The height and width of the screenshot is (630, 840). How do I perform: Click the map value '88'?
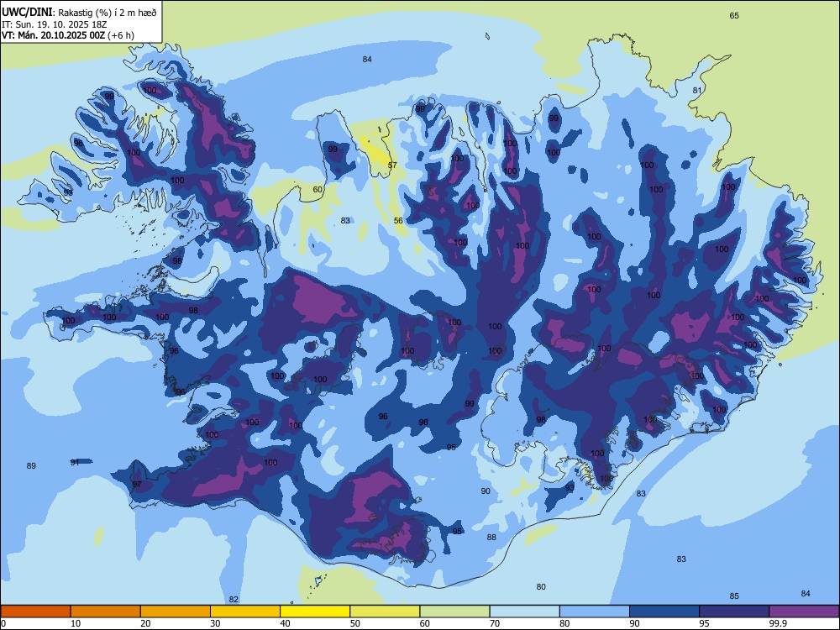tap(491, 537)
